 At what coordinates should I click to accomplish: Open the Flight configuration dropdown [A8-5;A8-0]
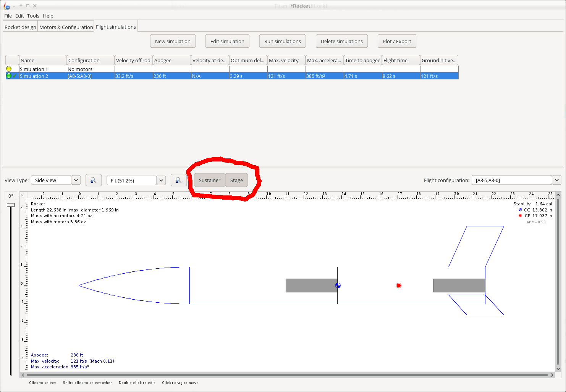[556, 180]
